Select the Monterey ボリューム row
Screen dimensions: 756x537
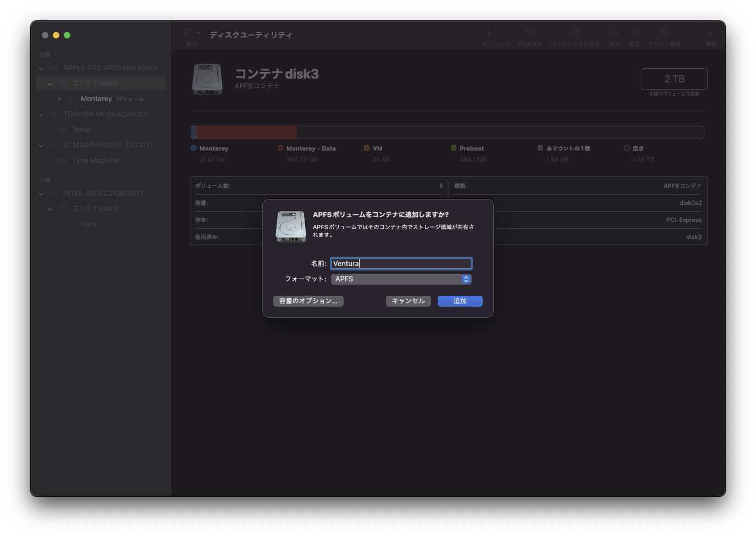[101, 98]
